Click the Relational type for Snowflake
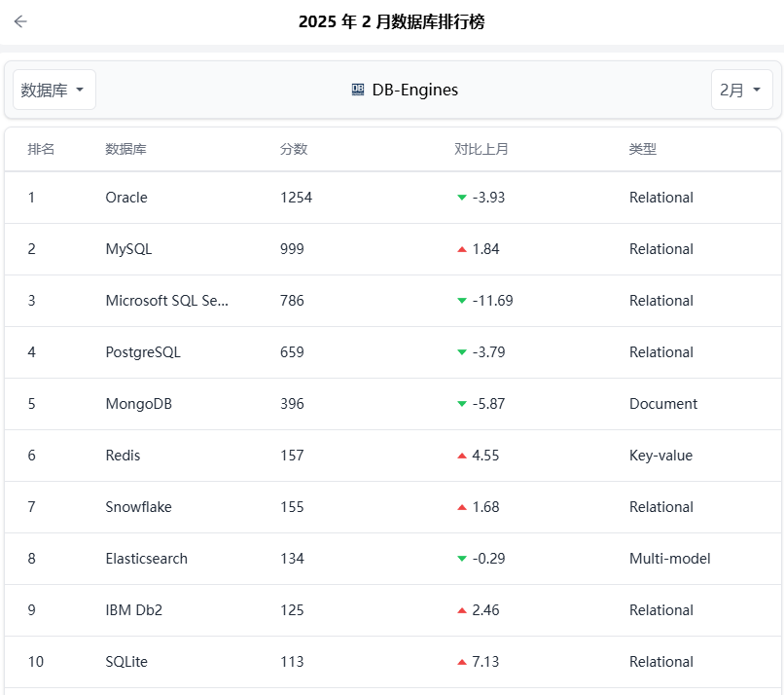The height and width of the screenshot is (695, 784). pyautogui.click(x=661, y=507)
